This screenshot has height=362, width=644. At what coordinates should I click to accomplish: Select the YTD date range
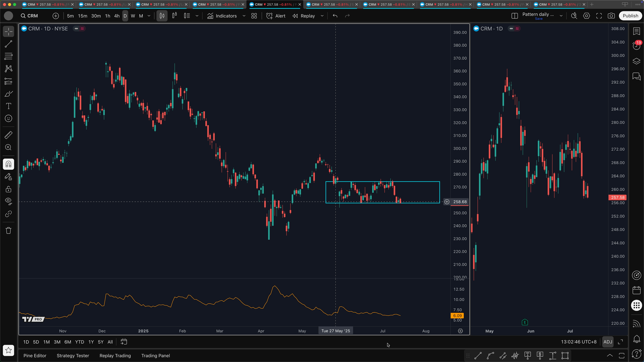click(x=79, y=342)
